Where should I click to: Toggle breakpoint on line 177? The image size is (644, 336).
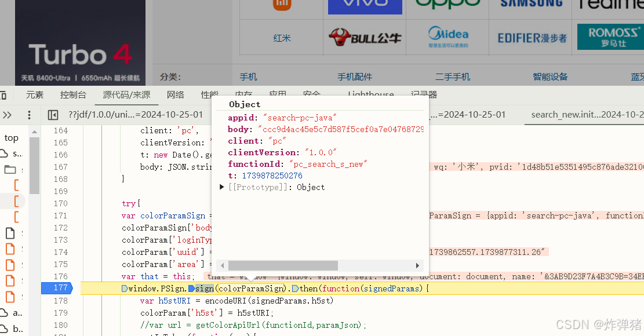pyautogui.click(x=57, y=288)
